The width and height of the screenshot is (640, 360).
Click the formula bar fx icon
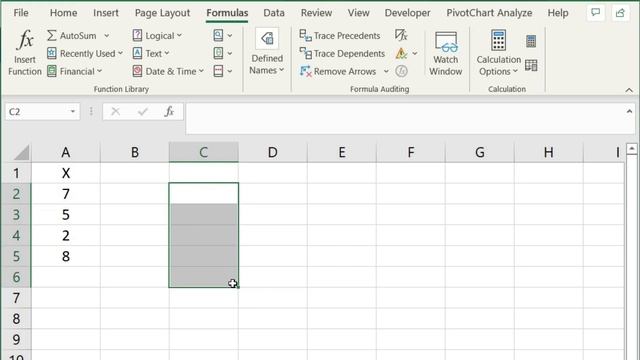pyautogui.click(x=169, y=111)
